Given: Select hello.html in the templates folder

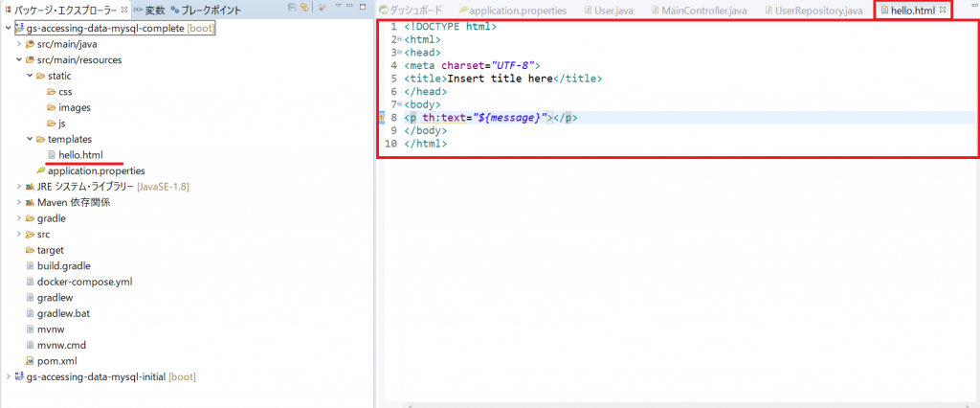Looking at the screenshot, I should click(80, 155).
